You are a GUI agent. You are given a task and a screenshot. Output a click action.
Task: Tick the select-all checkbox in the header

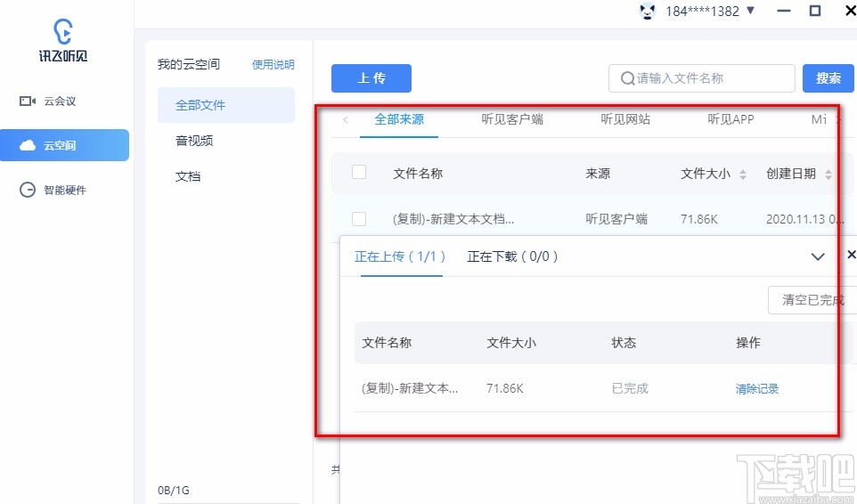pyautogui.click(x=359, y=172)
